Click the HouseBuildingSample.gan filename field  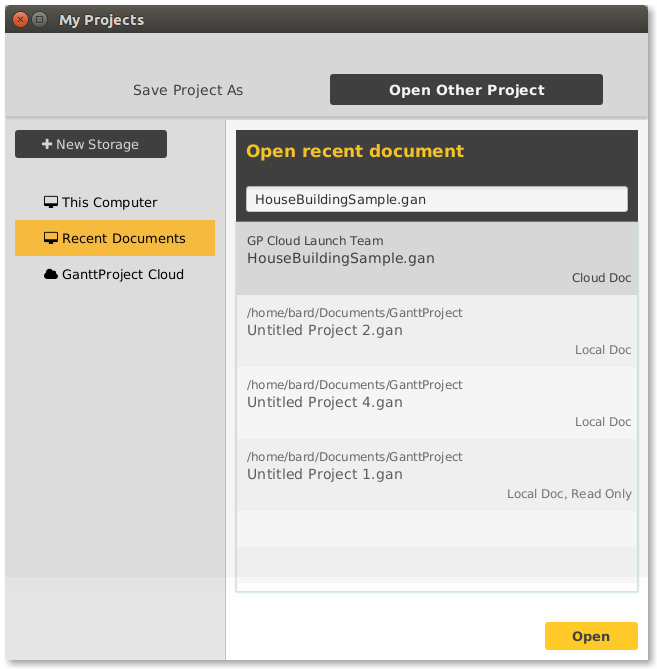437,199
